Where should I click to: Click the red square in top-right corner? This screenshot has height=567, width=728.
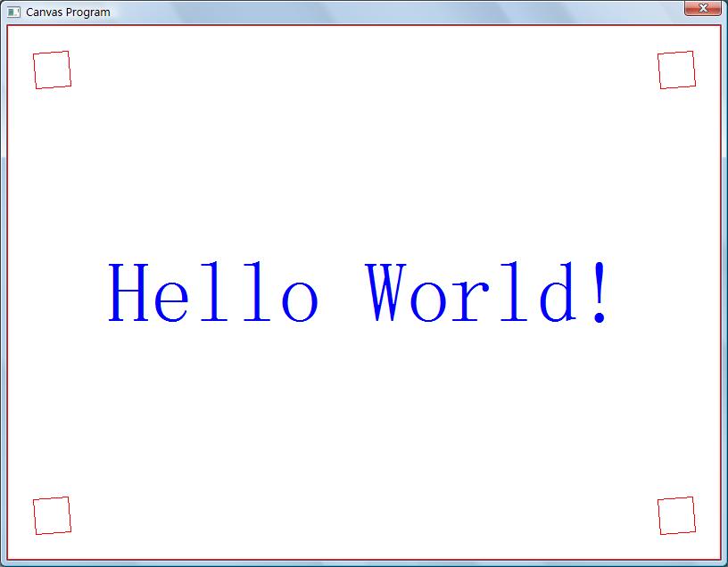[x=676, y=70]
